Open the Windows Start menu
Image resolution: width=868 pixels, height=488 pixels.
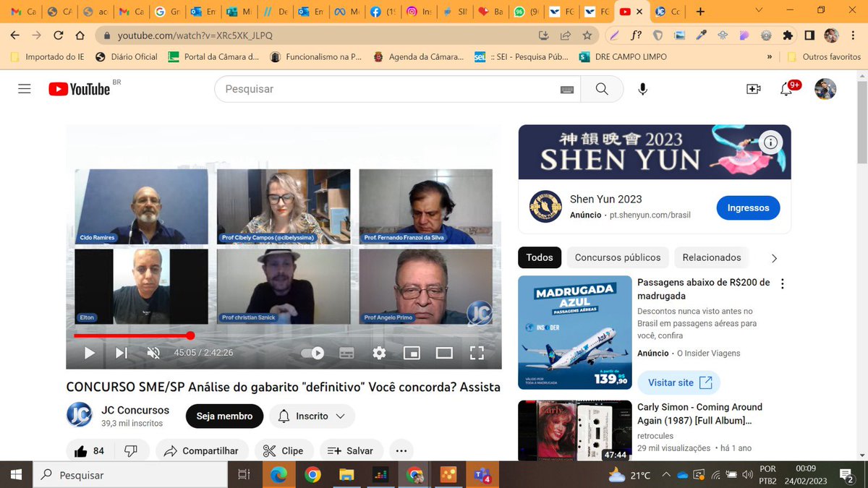(x=16, y=475)
